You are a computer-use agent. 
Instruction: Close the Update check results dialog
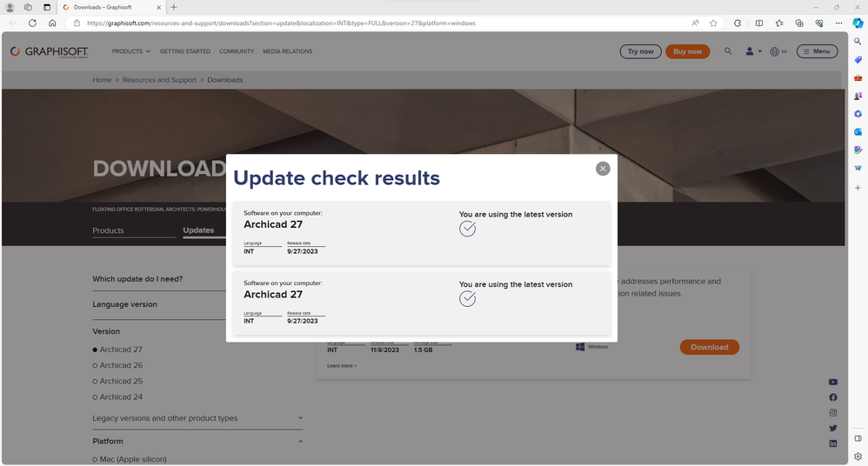pos(603,169)
